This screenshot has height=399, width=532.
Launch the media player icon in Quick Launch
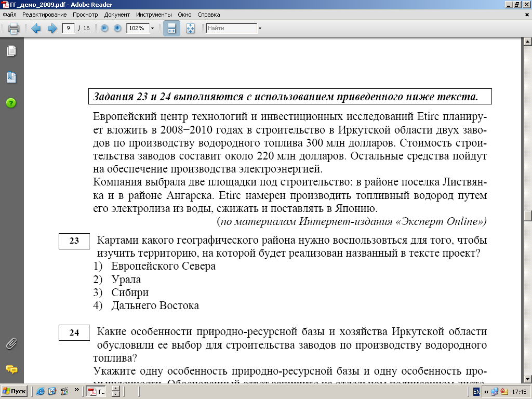(x=64, y=391)
